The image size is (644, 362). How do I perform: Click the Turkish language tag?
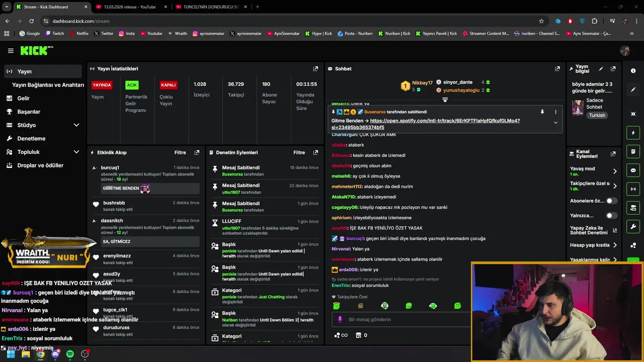click(597, 115)
